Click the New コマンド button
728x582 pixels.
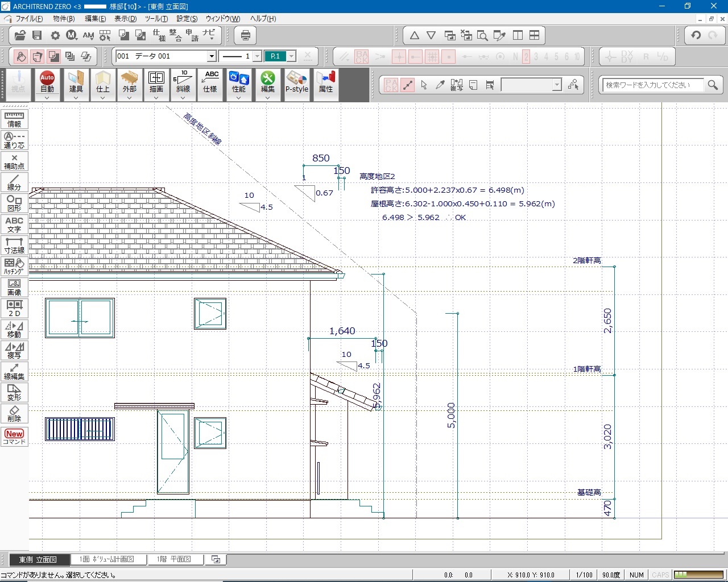(14, 436)
